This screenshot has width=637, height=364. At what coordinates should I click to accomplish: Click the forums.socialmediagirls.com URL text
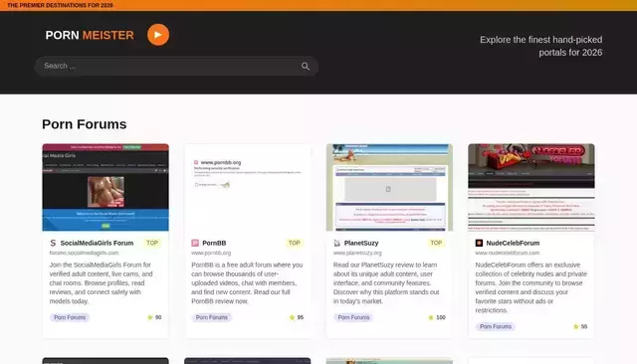(x=84, y=253)
